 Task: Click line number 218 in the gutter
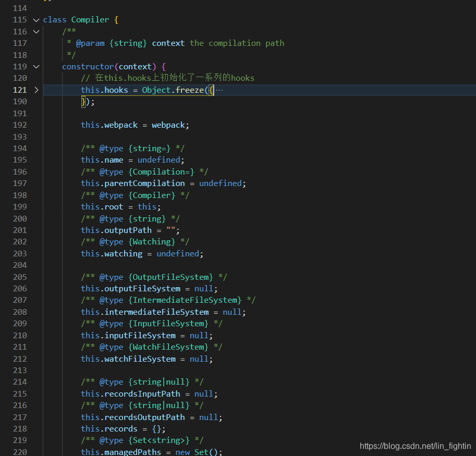coord(20,429)
